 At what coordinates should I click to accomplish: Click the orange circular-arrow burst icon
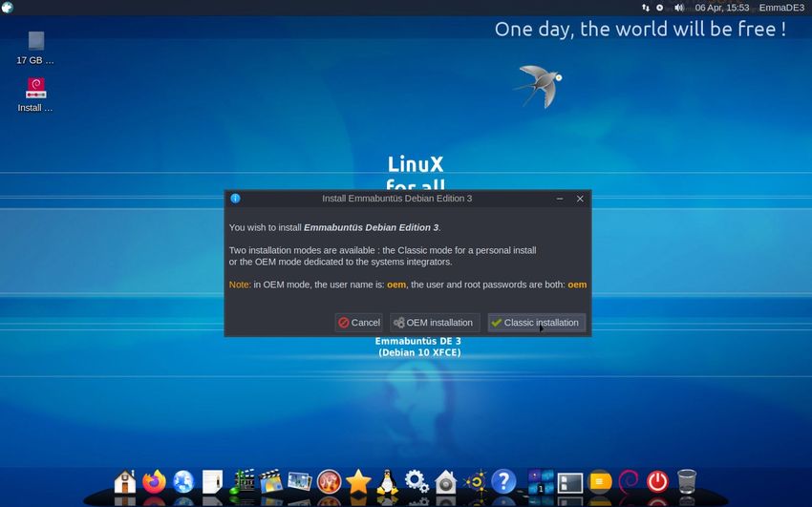pyautogui.click(x=475, y=481)
